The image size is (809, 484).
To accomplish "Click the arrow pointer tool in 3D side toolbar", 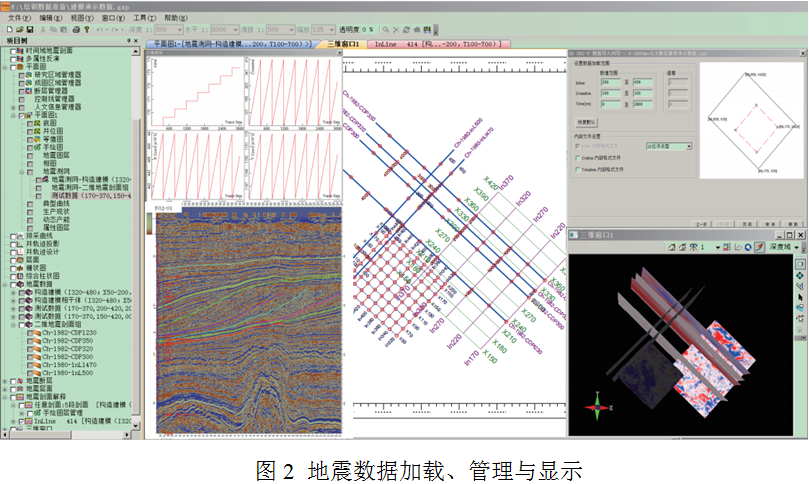I will click(800, 297).
